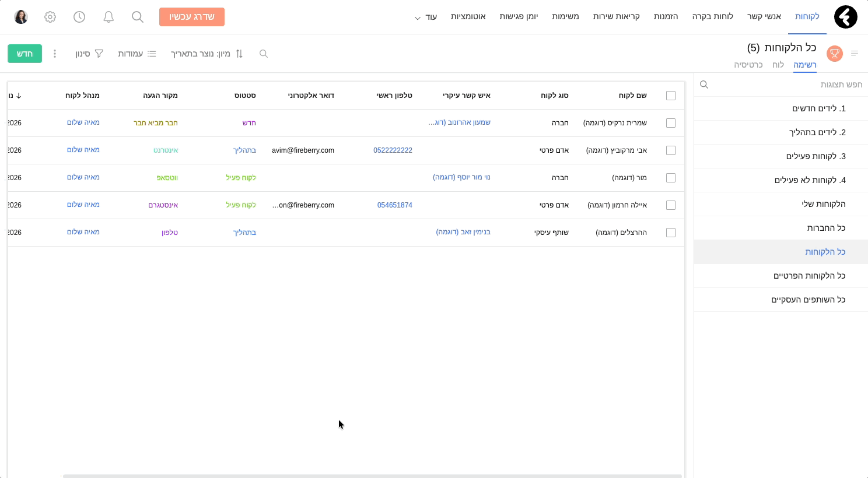Click the green חדש new button
This screenshot has width=868, height=478.
click(x=24, y=54)
